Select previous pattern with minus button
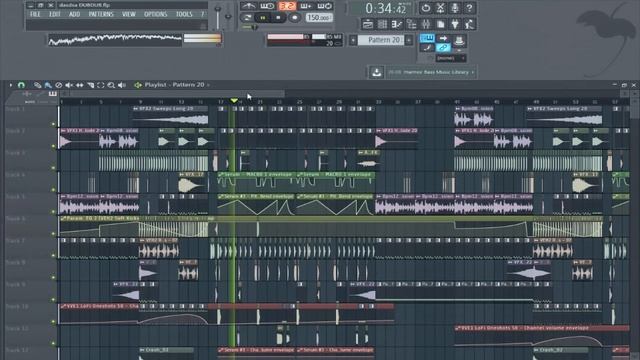The height and width of the screenshot is (360, 640). click(353, 40)
